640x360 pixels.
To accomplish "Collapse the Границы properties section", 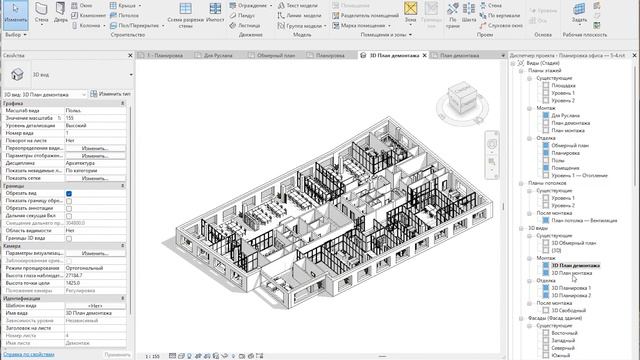I will pyautogui.click(x=122, y=186).
